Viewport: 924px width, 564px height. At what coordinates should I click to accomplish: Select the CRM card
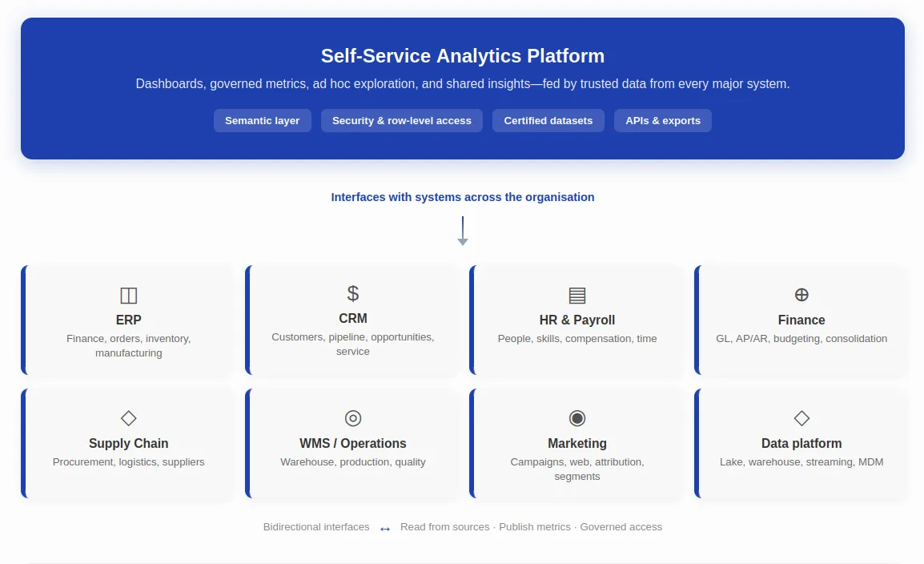click(352, 320)
